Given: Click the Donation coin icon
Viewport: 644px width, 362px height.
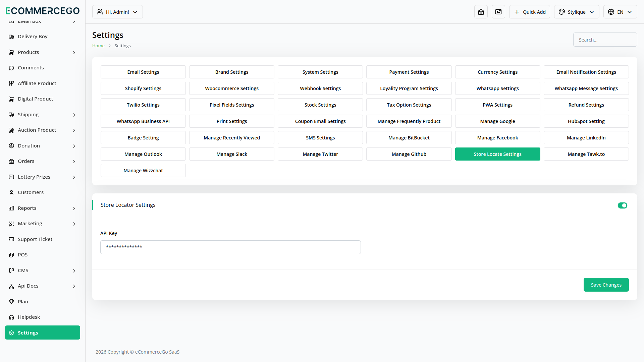Looking at the screenshot, I should tap(11, 146).
